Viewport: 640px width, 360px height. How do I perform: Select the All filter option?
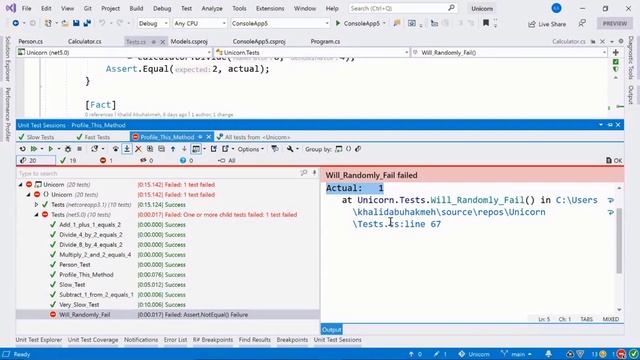227,160
